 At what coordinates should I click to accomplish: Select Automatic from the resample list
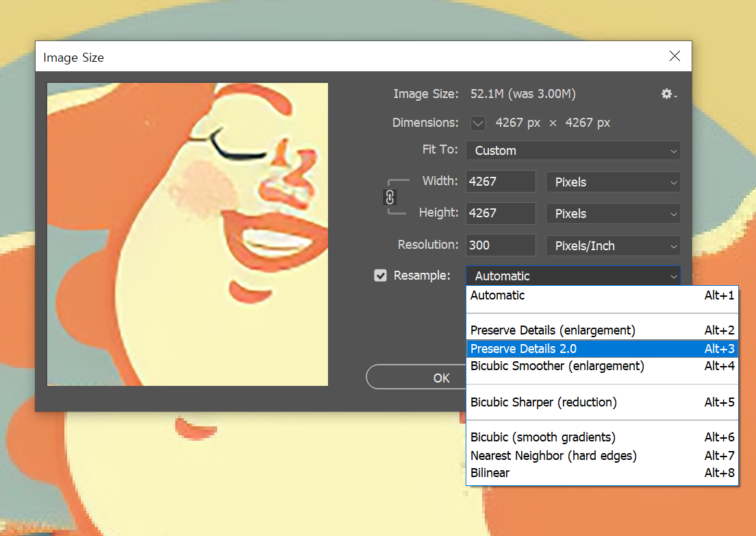[602, 295]
